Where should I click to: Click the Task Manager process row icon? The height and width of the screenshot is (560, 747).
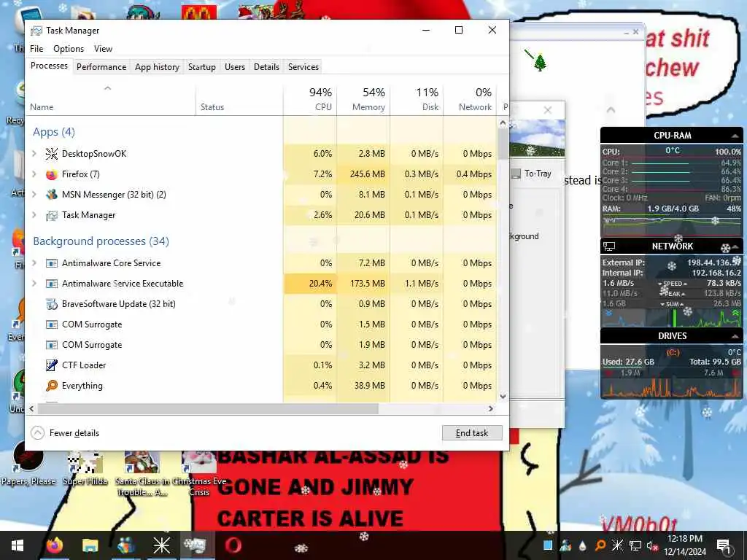pos(52,215)
